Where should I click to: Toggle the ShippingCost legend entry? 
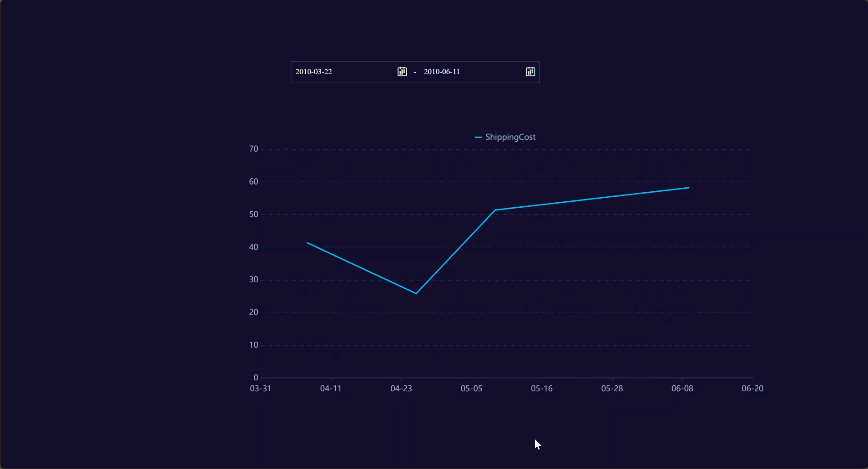(x=505, y=137)
